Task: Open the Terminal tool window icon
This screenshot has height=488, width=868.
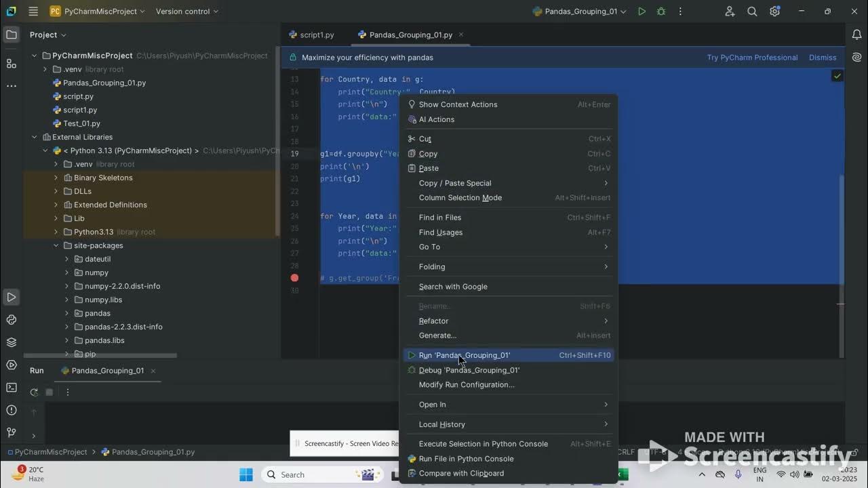Action: coord(11,387)
